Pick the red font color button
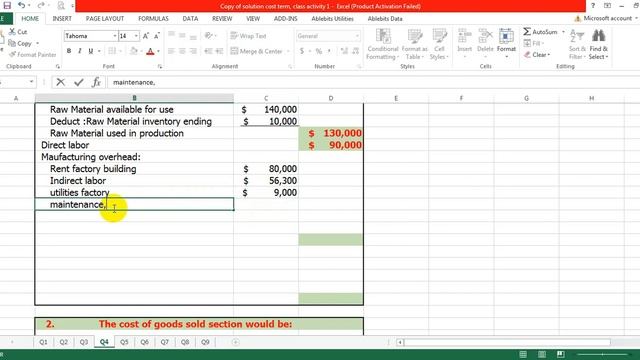The width and height of the screenshot is (640, 360). click(150, 51)
